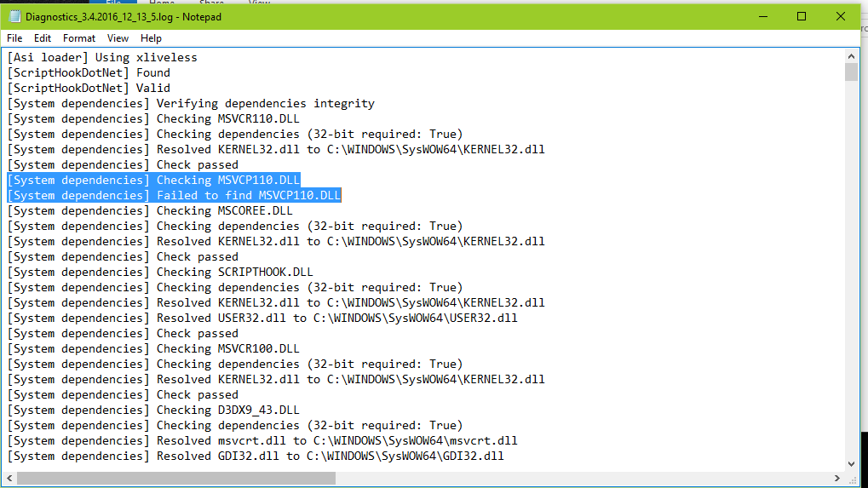Close the Notepad window
868x488 pixels.
841,16
